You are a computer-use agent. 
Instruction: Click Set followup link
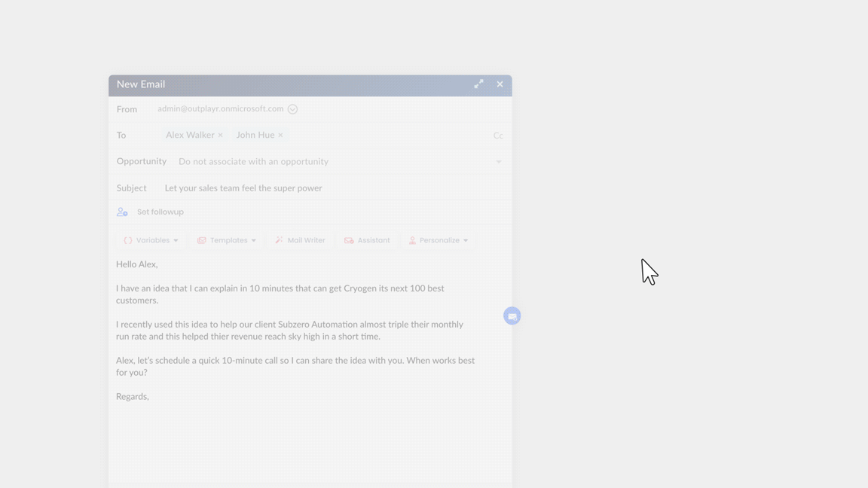tap(160, 212)
